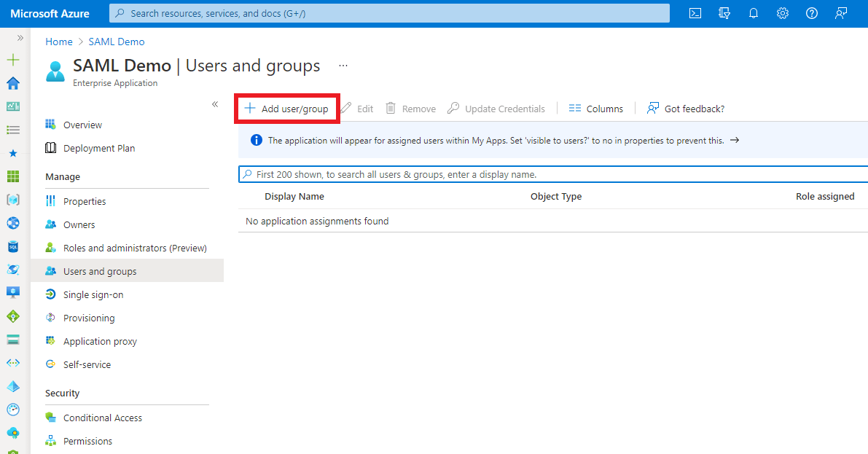Select the SQL databases sidebar icon
This screenshot has height=454, width=868.
click(12, 246)
